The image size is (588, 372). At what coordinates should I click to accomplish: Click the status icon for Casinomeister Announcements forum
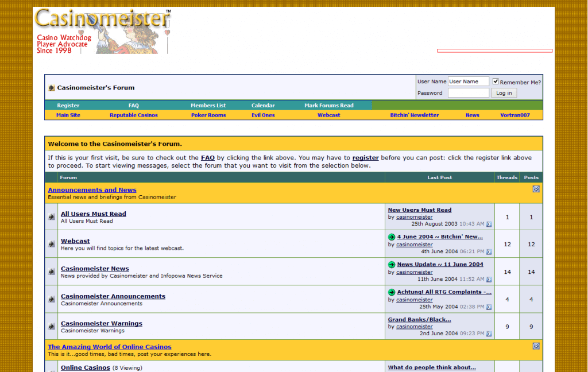[51, 299]
